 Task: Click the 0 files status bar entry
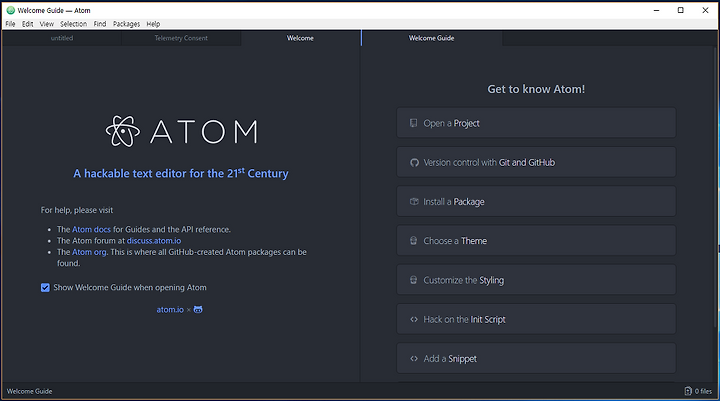(698, 391)
